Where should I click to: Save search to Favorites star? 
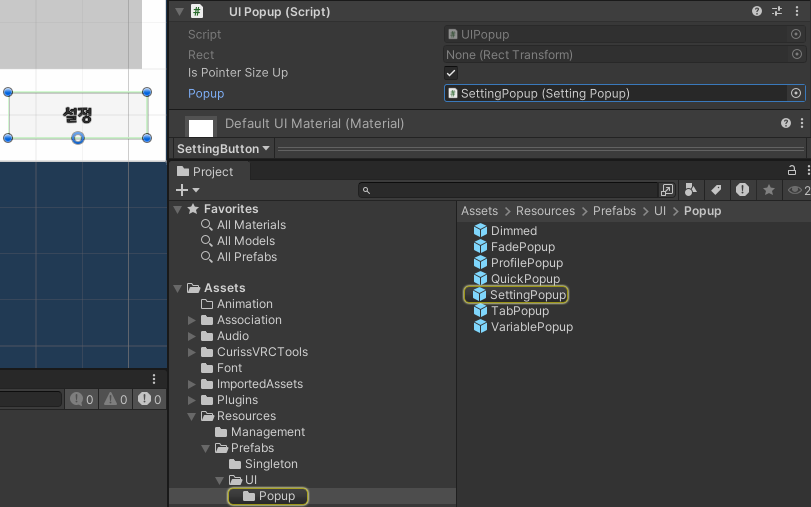[x=769, y=190]
